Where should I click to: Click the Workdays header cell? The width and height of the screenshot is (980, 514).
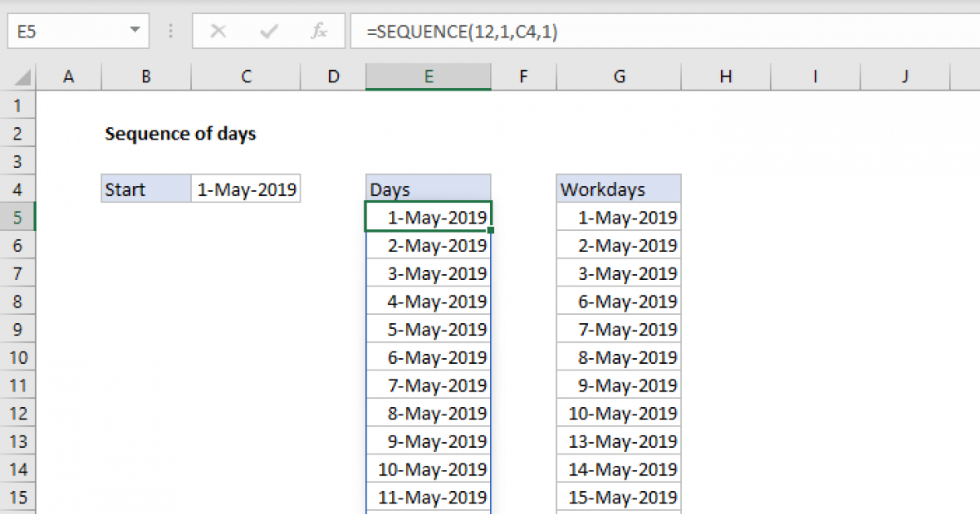click(618, 190)
